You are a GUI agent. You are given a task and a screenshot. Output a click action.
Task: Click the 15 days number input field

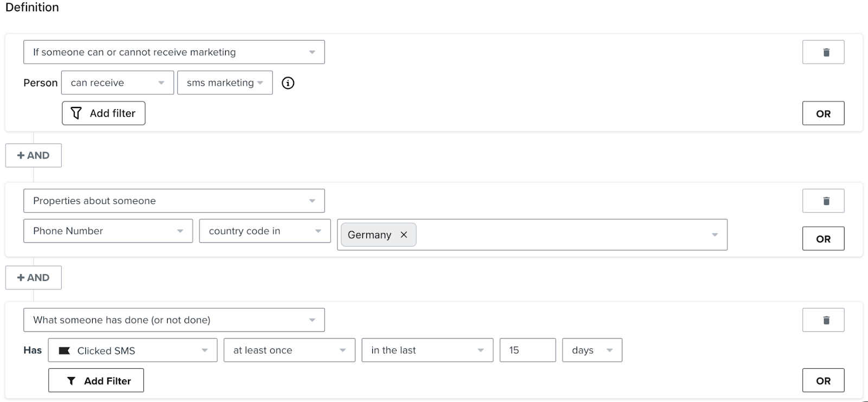(x=527, y=350)
